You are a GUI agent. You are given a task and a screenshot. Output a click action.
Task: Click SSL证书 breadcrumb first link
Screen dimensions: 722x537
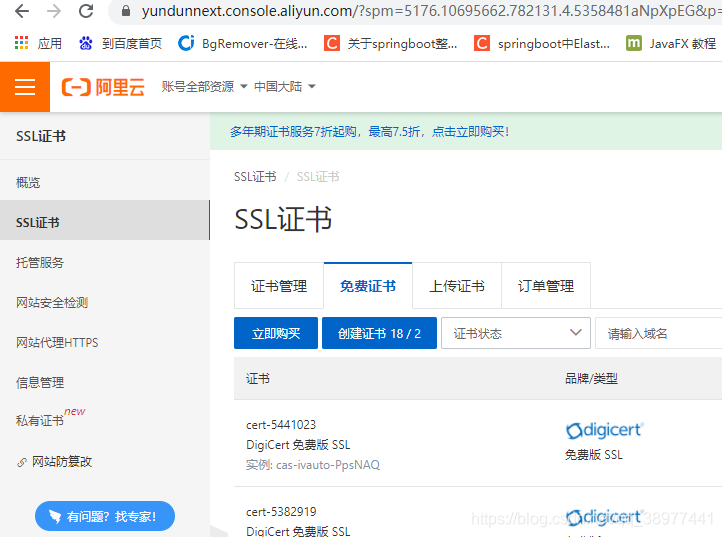(255, 177)
